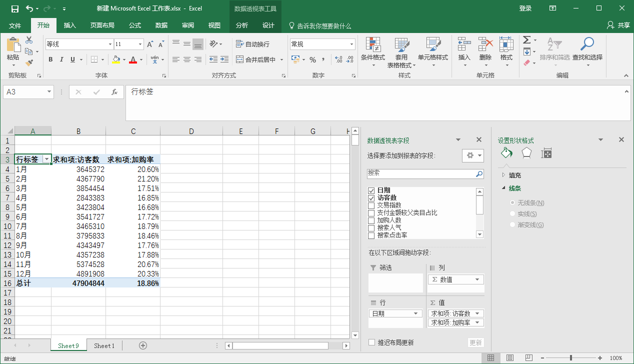Check the 交易指数 field checkbox
The height and width of the screenshot is (364, 634).
click(x=371, y=205)
